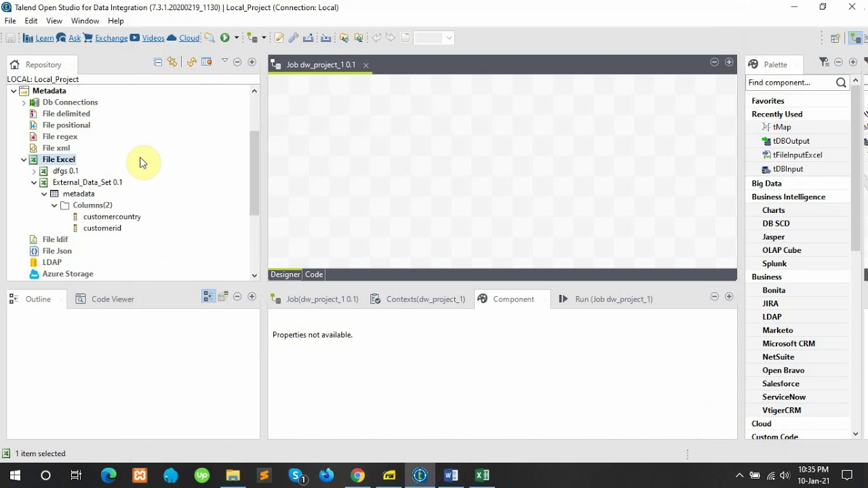Click the pencil edit toolbar icon
The image size is (868, 488).
click(279, 38)
